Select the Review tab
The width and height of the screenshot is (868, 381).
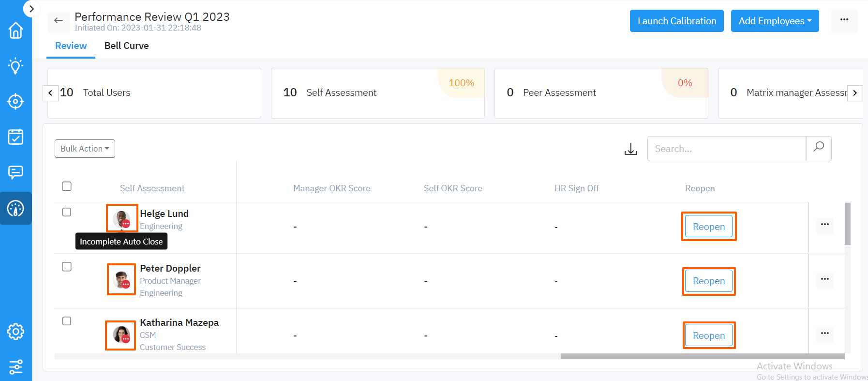(x=71, y=46)
